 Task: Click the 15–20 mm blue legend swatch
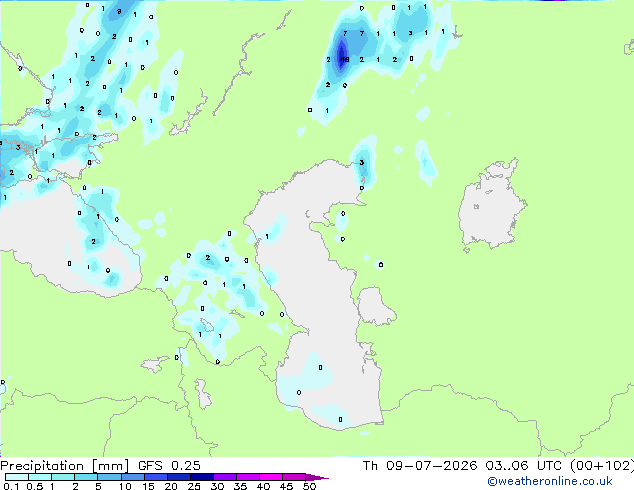(x=155, y=477)
